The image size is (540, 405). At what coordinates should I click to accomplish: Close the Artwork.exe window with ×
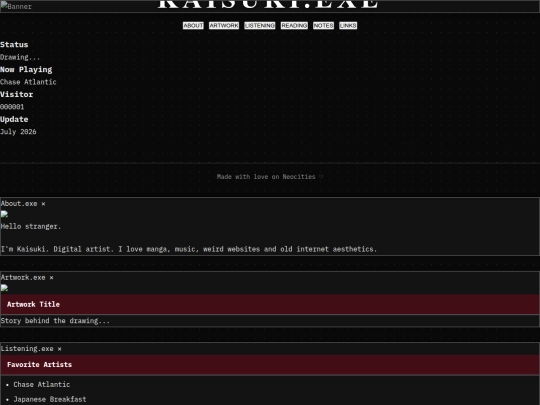click(51, 278)
